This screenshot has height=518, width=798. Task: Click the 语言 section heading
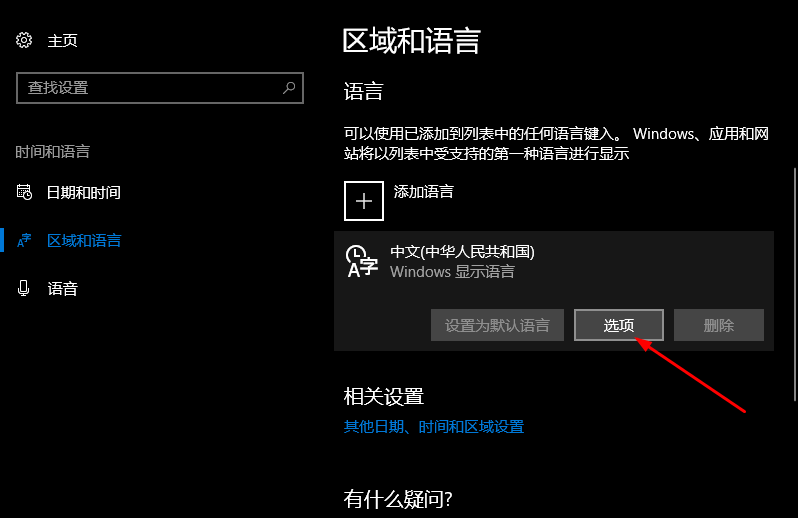click(363, 92)
